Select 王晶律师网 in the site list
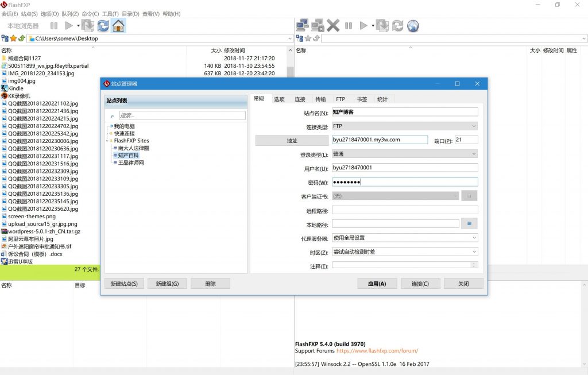The width and height of the screenshot is (588, 375). tap(131, 163)
